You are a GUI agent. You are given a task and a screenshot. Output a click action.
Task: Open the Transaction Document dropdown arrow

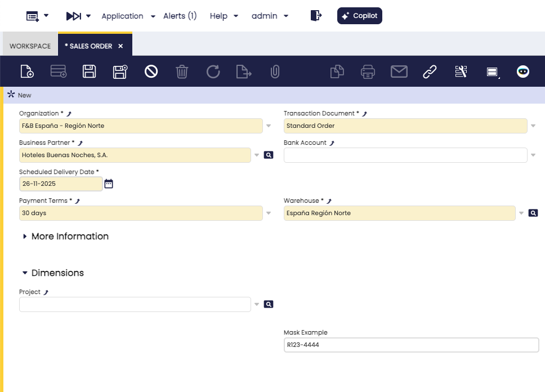click(533, 126)
